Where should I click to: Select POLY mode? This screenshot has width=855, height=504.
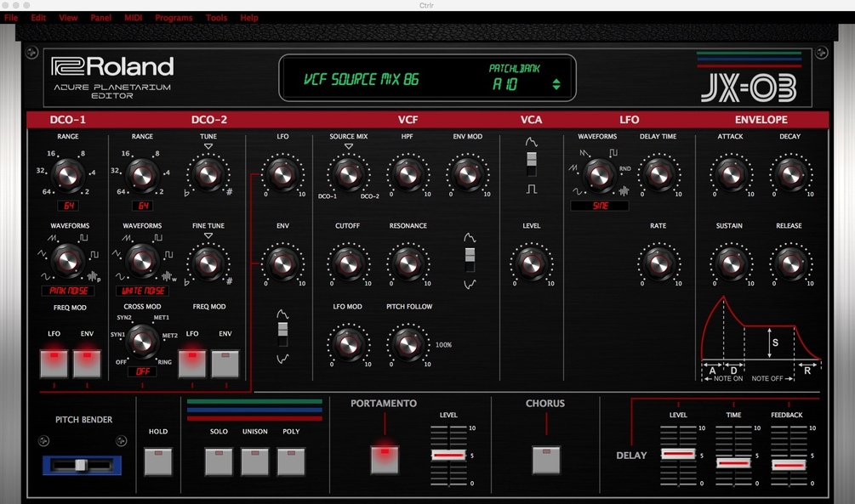(x=291, y=462)
